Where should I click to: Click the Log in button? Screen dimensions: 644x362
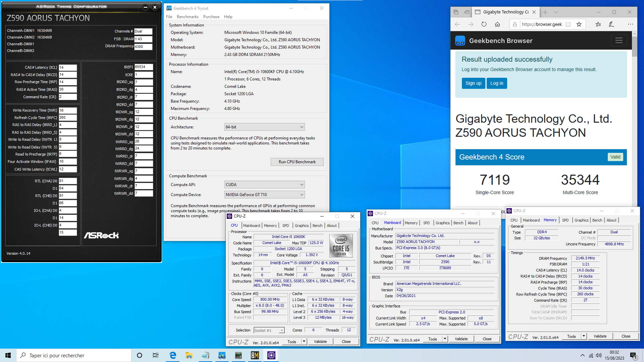click(497, 83)
